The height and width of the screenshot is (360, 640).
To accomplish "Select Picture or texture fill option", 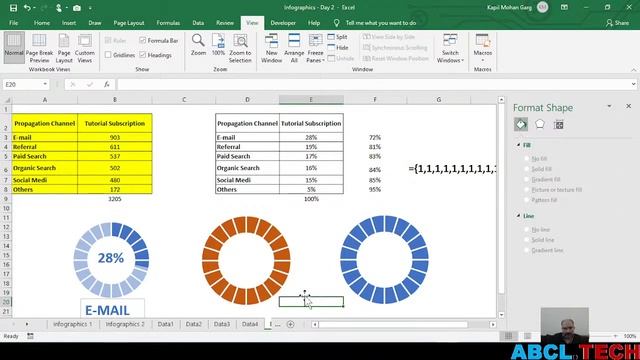I will click(527, 190).
